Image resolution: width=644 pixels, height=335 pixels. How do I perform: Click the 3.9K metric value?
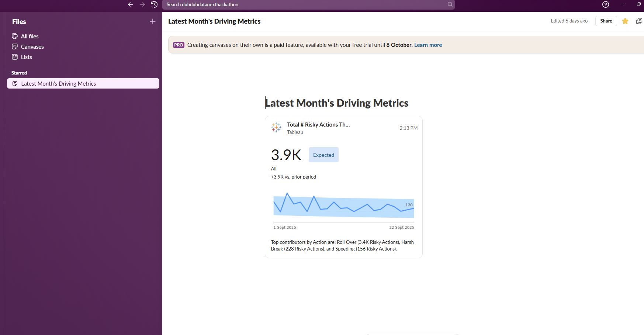pos(286,155)
